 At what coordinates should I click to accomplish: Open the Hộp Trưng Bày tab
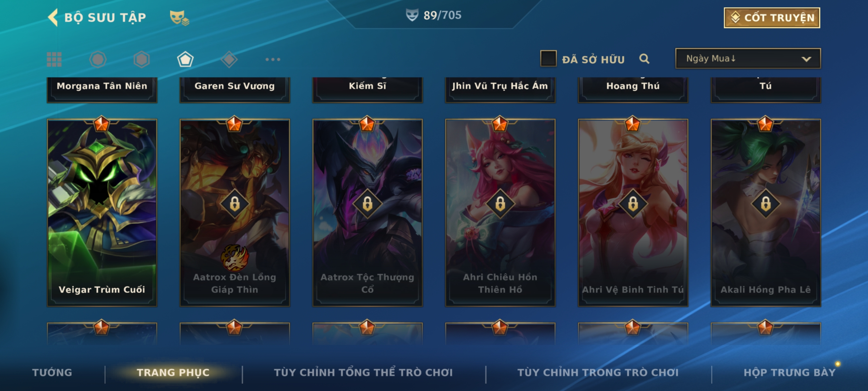click(x=790, y=373)
